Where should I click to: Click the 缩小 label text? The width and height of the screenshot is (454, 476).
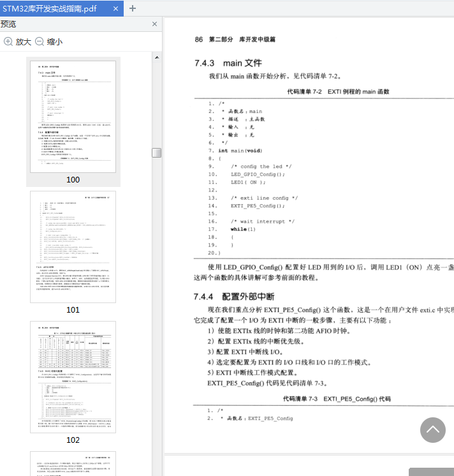tap(55, 42)
